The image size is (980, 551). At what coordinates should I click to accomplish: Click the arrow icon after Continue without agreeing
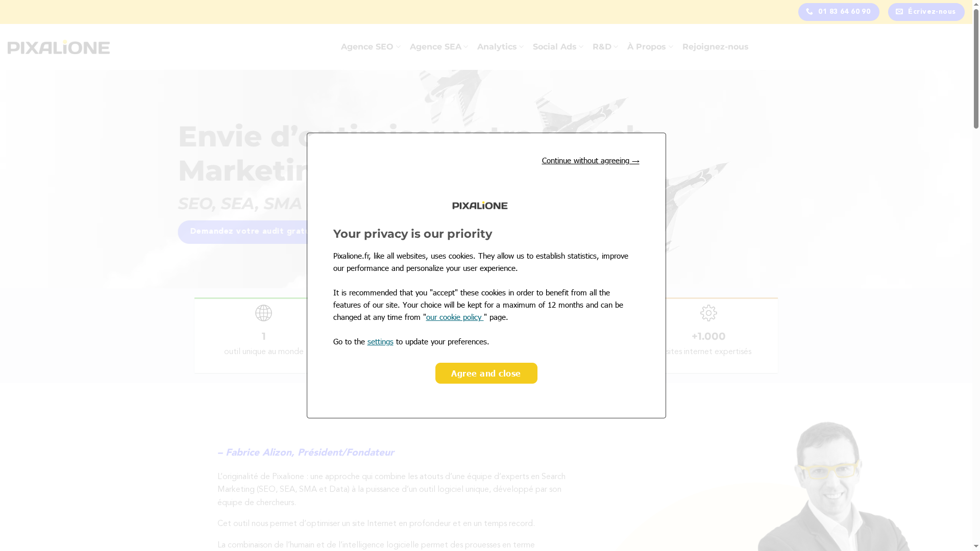coord(635,161)
